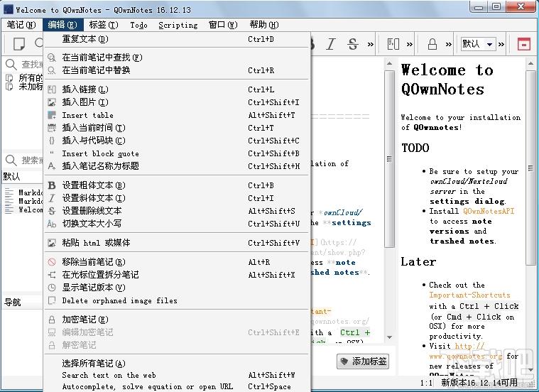Choose 重复文本 (Ctrl+D) from the menu

tap(177, 39)
